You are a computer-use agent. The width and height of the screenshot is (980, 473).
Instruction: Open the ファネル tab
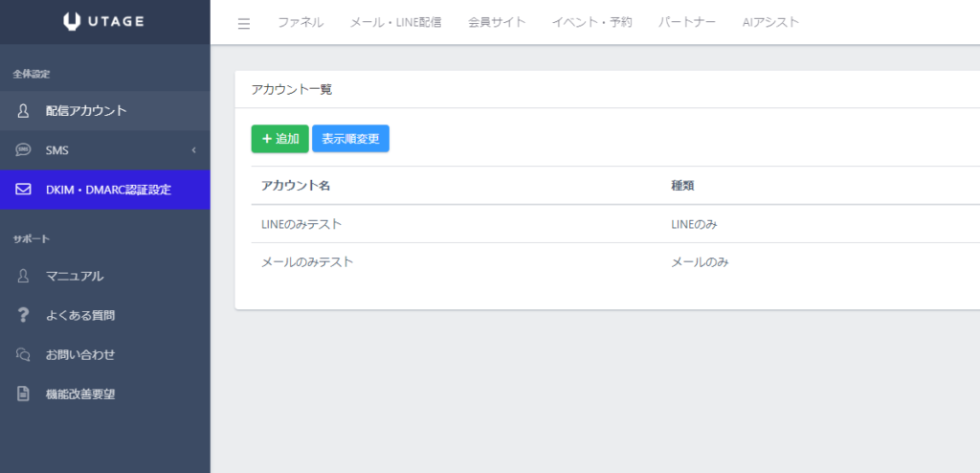point(301,22)
